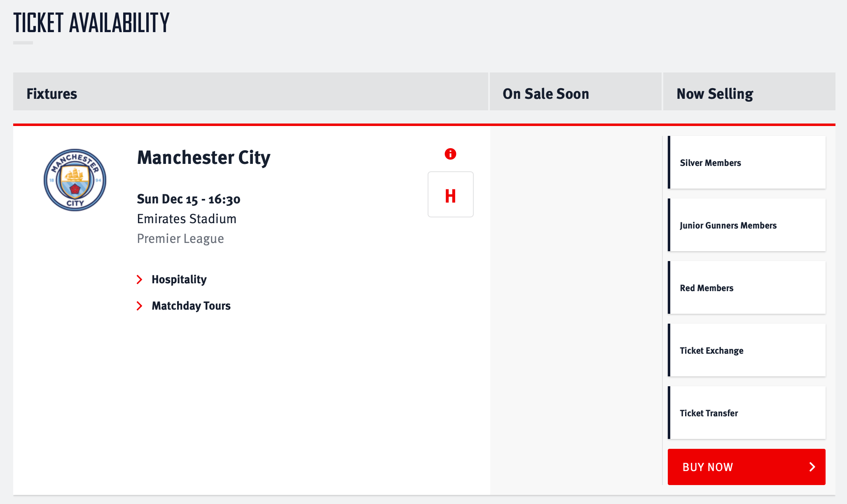Click the 'H' home fixture indicator

click(450, 194)
